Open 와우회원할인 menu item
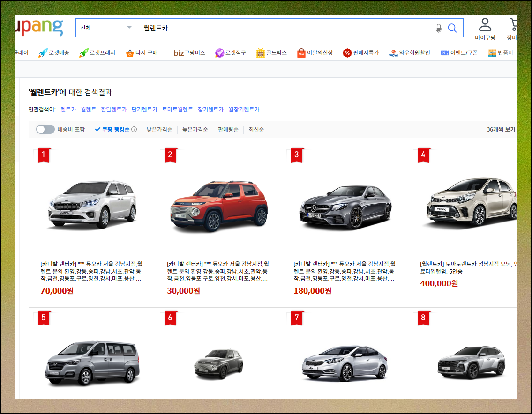The height and width of the screenshot is (414, 532). pyautogui.click(x=410, y=53)
